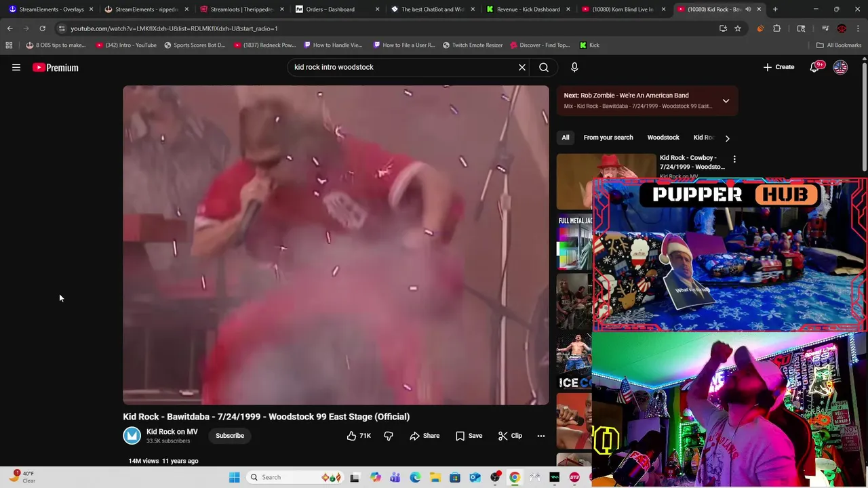Viewport: 868px width, 488px height.
Task: Go to YouTube Premium home logo
Action: coord(56,67)
